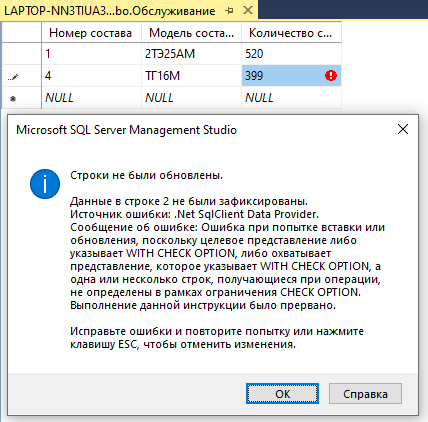Close the error dialog with the X
The height and width of the screenshot is (422, 428).
point(403,129)
